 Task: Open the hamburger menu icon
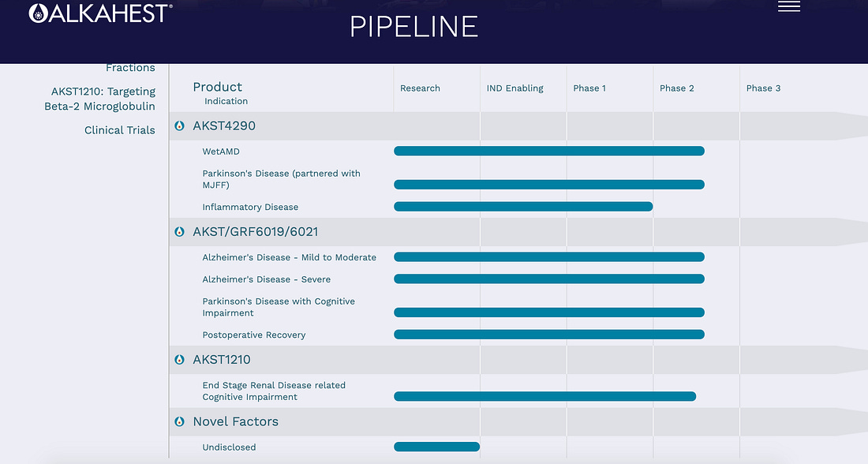789,6
